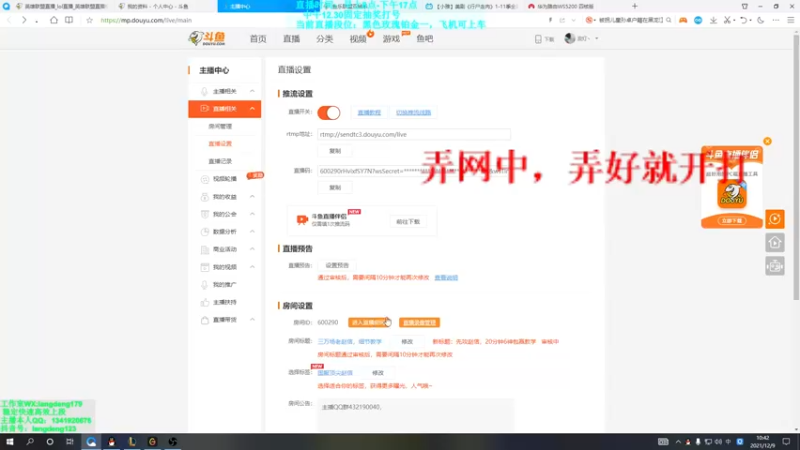Open browser hamburger menu icon

791,20
